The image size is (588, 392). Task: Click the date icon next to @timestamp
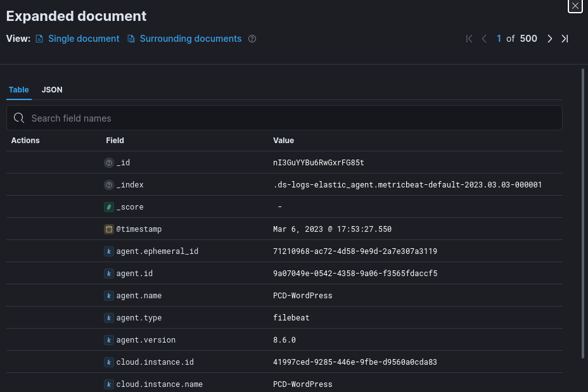point(109,229)
